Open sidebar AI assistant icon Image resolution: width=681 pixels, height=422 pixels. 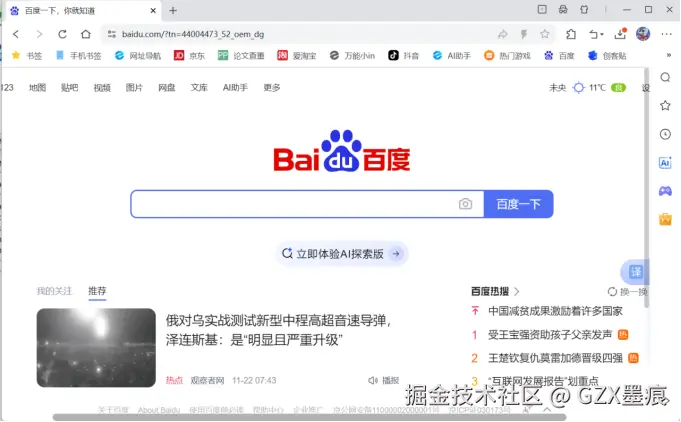point(665,163)
